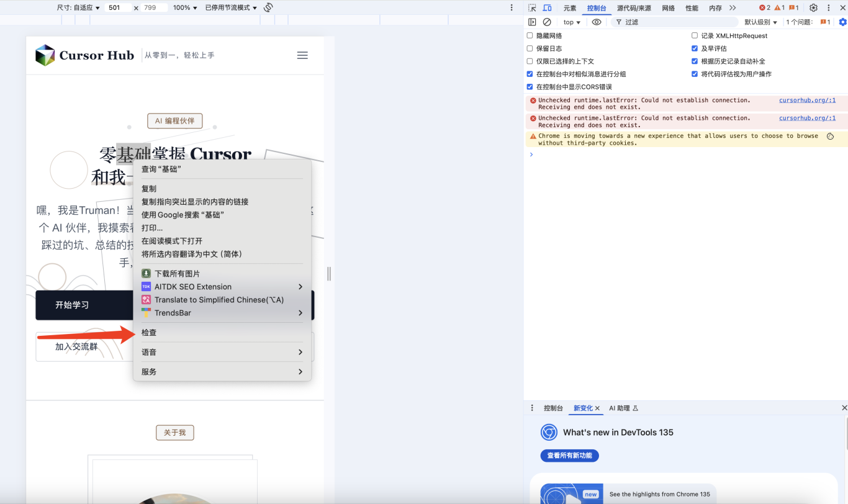The width and height of the screenshot is (848, 504).
Task: Open the second cursorhub.org/:1 source link
Action: coord(807,118)
